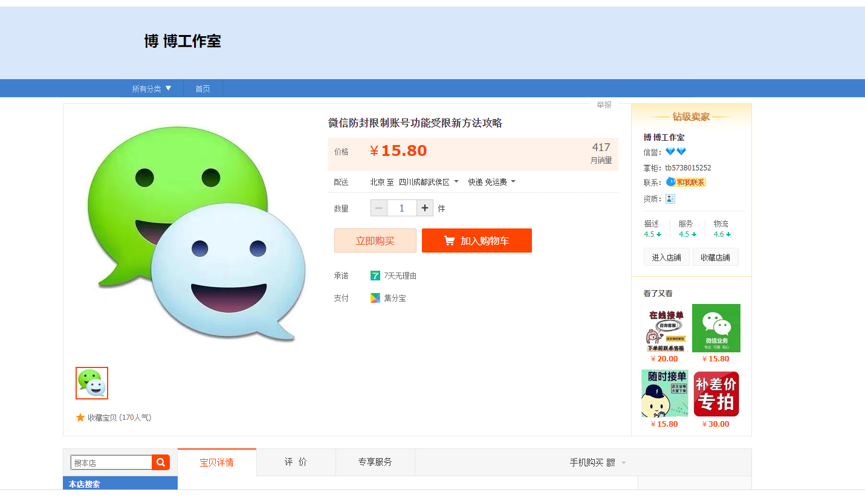Screen dimensions: 865x504
Task: Click the 立即购买 button
Action: coord(375,241)
